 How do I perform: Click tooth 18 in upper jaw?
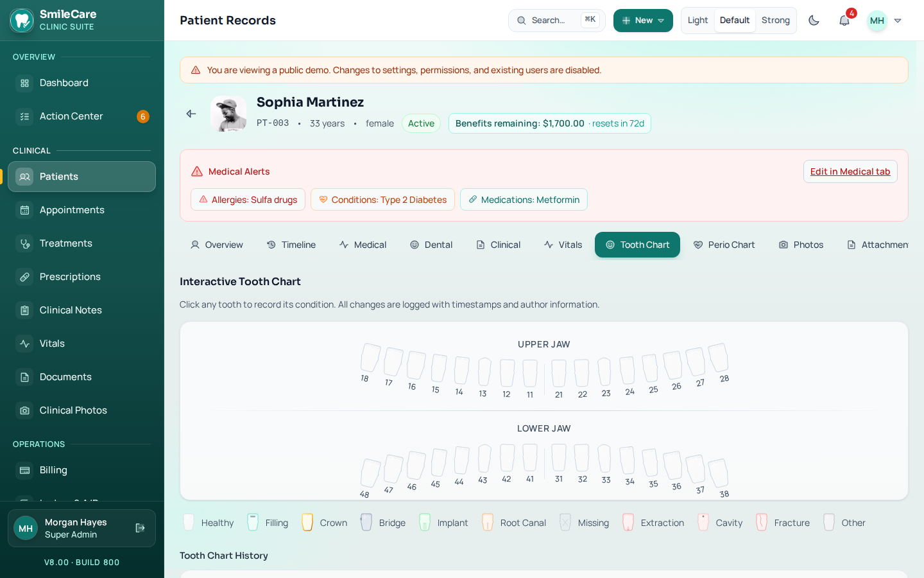pyautogui.click(x=370, y=358)
